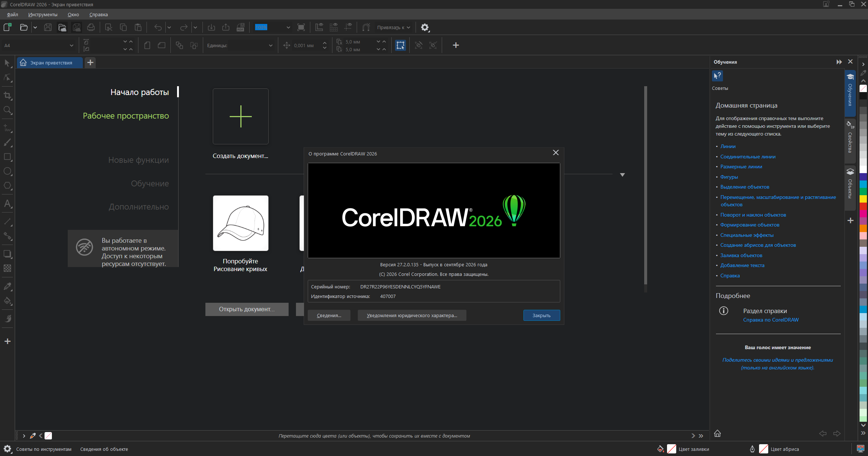Click the status bar settings gear icon

7,449
